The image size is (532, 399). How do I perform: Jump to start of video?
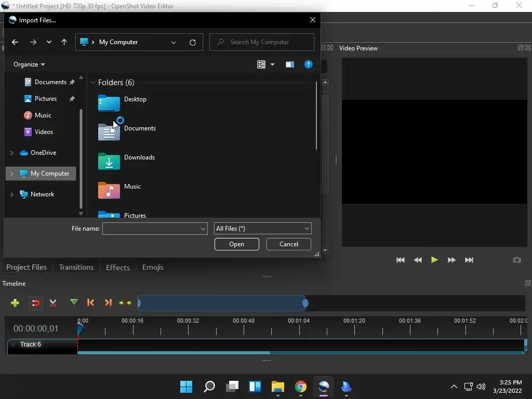pyautogui.click(x=401, y=260)
